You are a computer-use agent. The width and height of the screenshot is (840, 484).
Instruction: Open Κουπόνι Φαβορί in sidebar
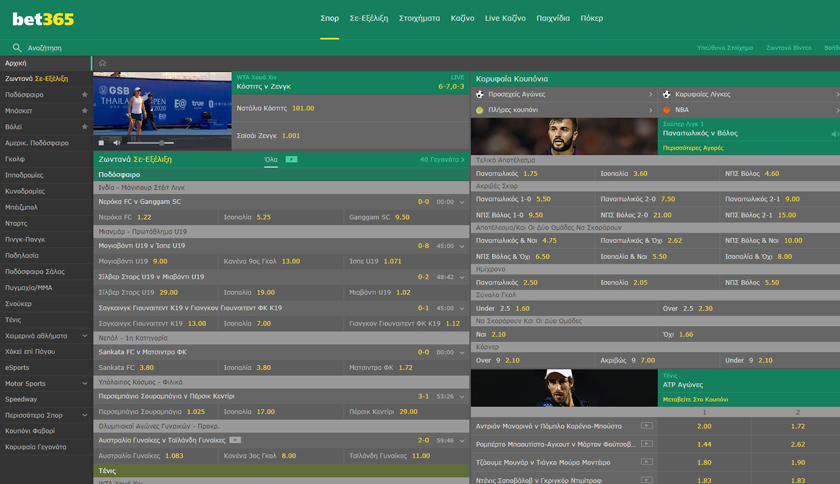(30, 430)
